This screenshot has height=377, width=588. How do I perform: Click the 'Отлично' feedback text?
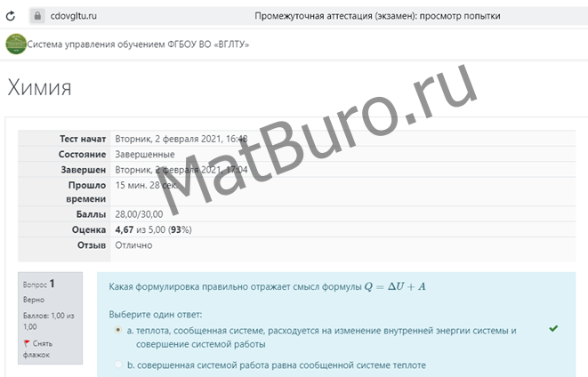coord(133,245)
